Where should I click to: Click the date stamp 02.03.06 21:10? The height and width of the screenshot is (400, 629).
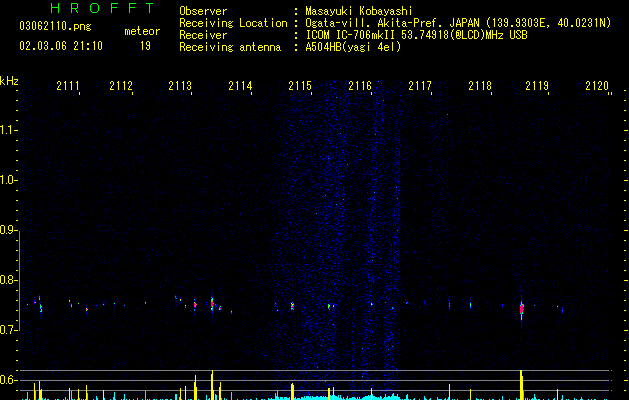tap(61, 46)
